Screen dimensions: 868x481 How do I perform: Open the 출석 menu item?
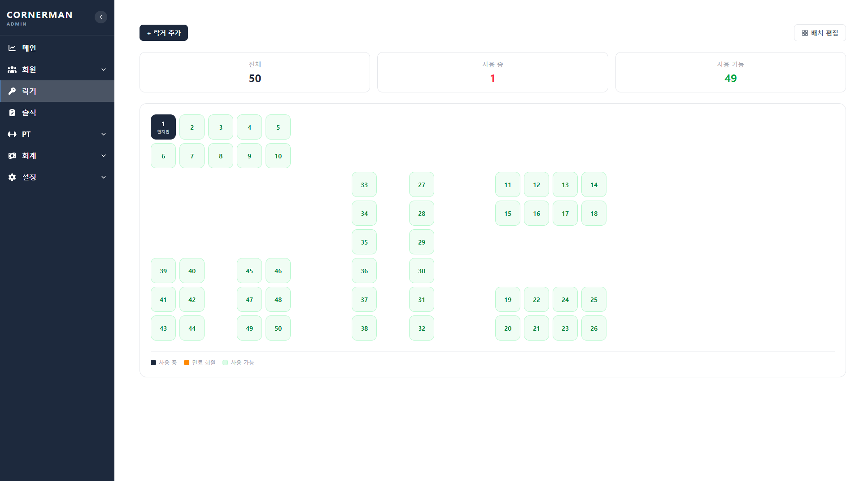57,113
